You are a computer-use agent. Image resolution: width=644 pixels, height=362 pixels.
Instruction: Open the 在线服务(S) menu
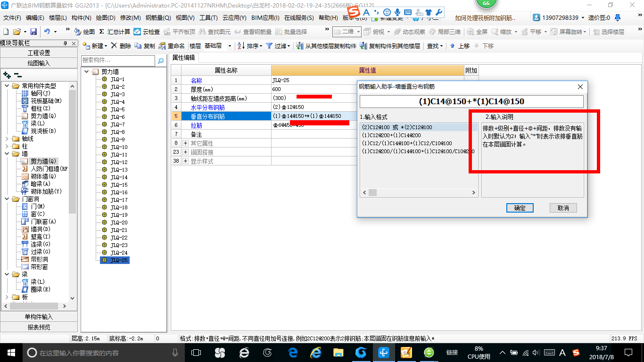(x=299, y=17)
